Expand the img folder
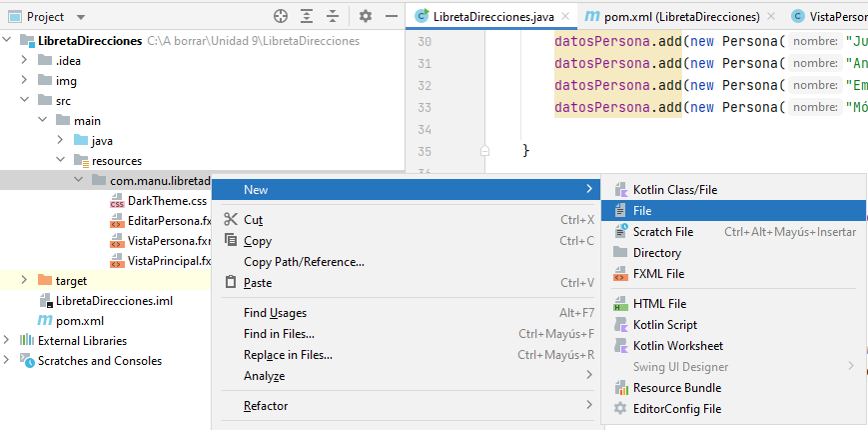This screenshot has width=868, height=430. tap(24, 80)
